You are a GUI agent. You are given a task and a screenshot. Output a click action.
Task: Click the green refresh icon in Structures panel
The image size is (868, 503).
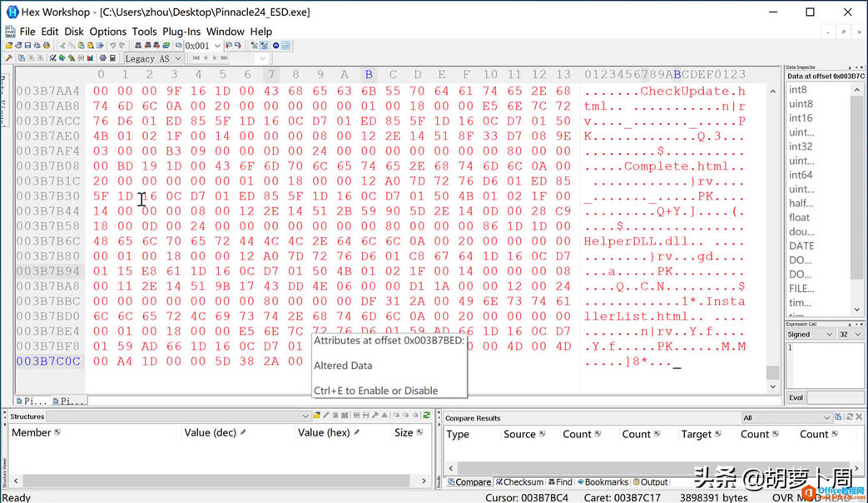point(426,415)
